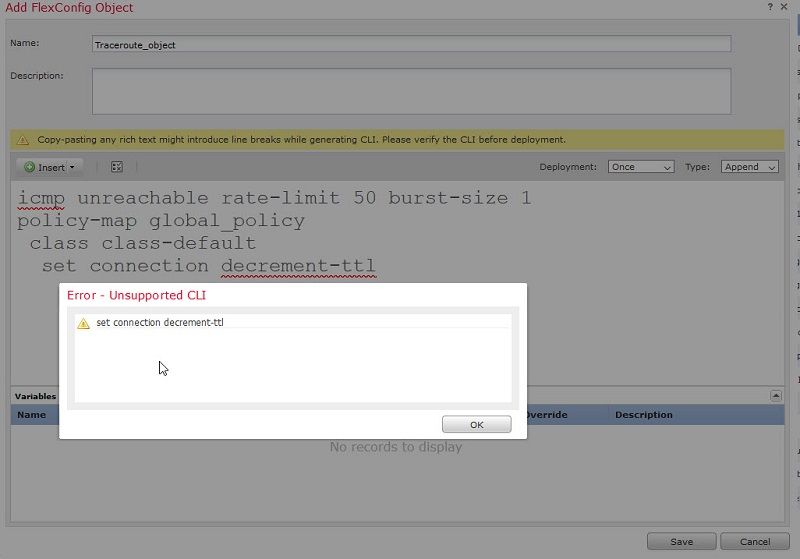Click the 'class class-default' line in editor

[x=142, y=243]
